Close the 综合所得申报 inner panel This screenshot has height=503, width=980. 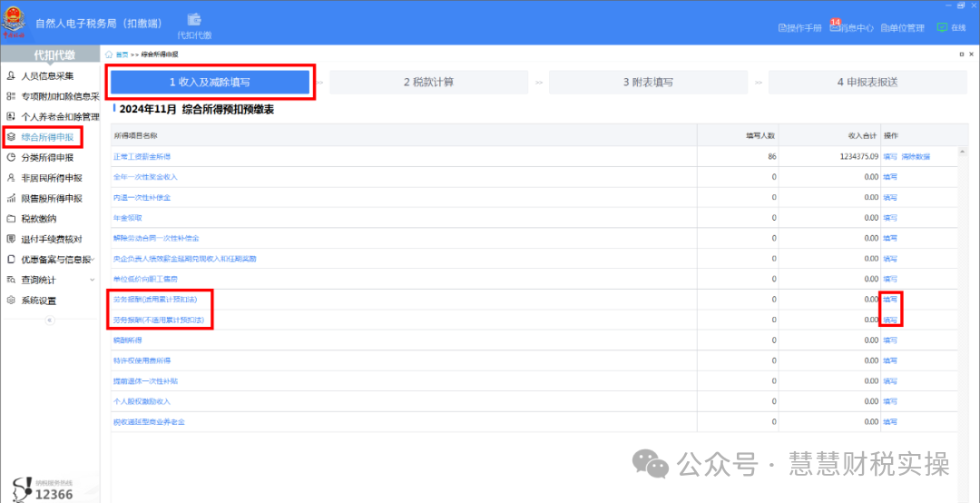click(x=971, y=55)
